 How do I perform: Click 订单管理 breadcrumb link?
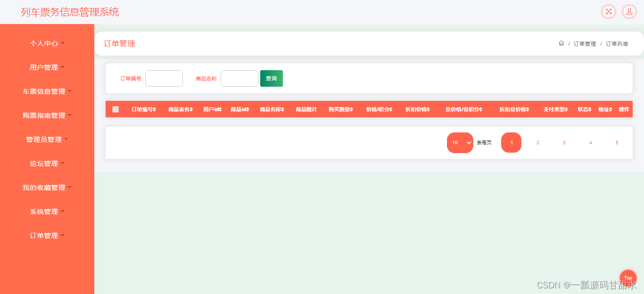pyautogui.click(x=585, y=44)
